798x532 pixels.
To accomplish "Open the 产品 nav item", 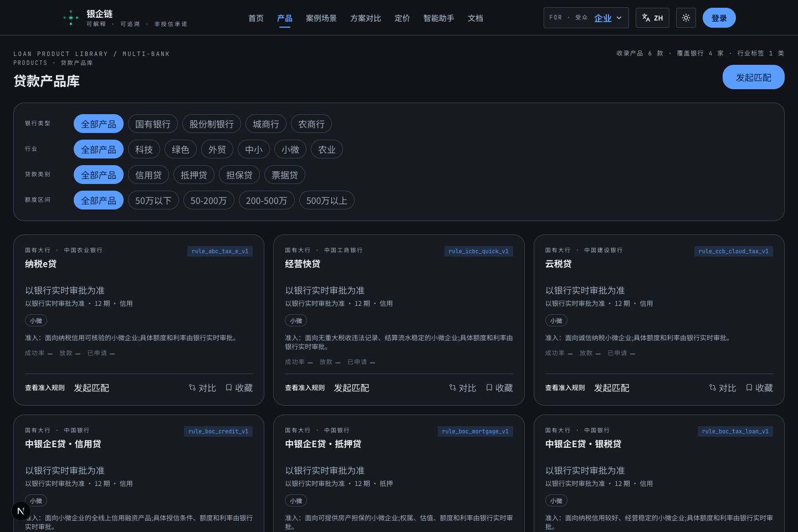I will pos(285,18).
